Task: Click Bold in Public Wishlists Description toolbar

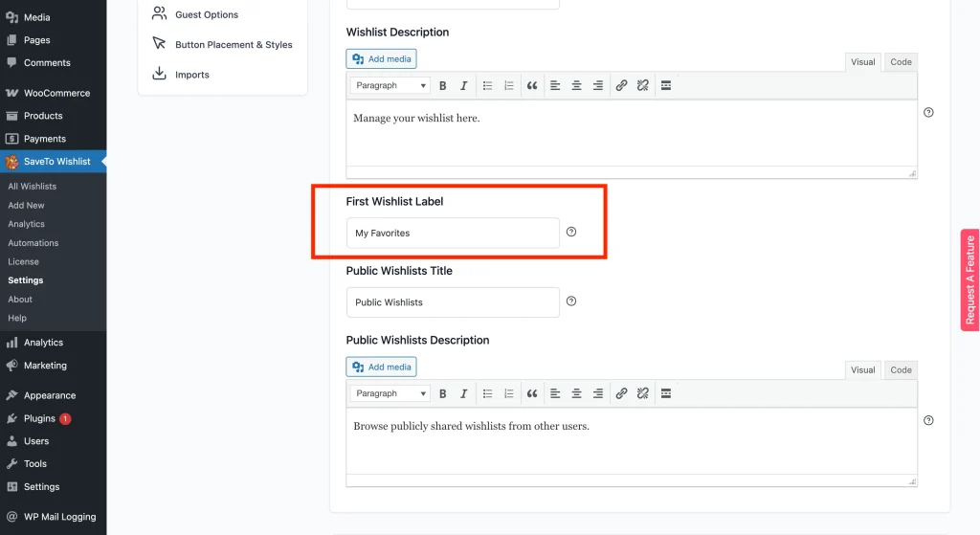Action: [442, 393]
